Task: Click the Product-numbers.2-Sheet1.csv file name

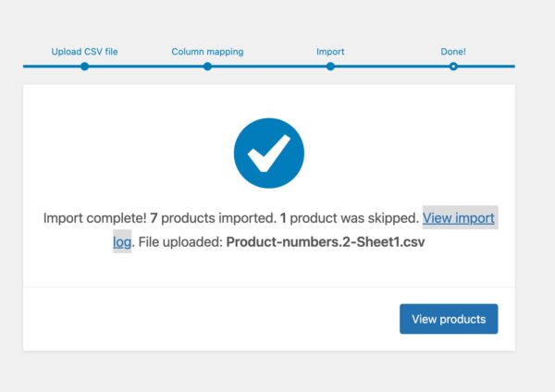Action: coord(326,243)
